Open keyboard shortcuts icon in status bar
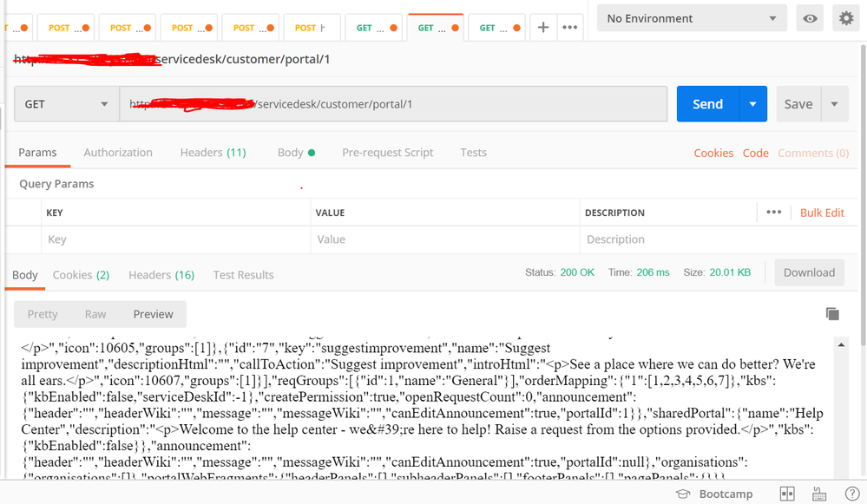This screenshot has width=867, height=504. [x=819, y=494]
